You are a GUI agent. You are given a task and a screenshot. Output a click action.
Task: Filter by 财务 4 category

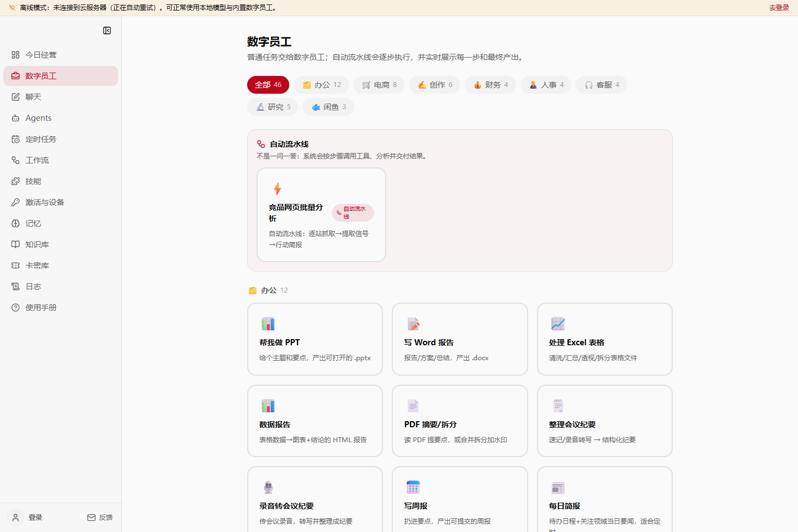coord(490,85)
